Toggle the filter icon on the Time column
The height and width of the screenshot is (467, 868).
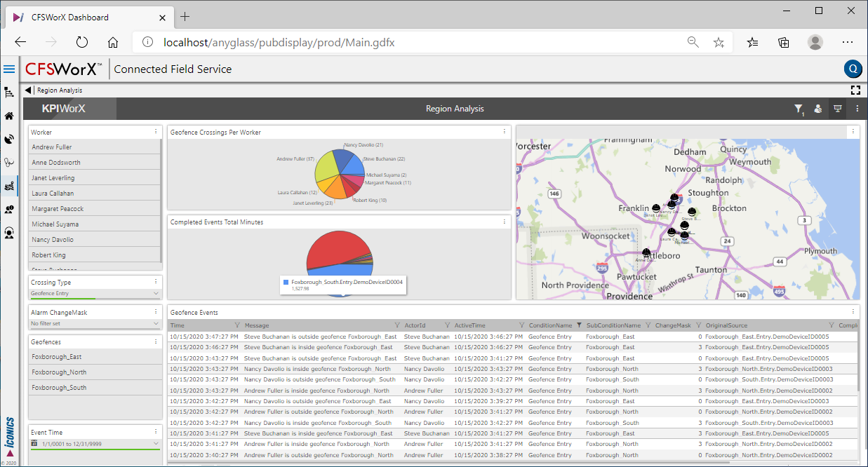(236, 325)
